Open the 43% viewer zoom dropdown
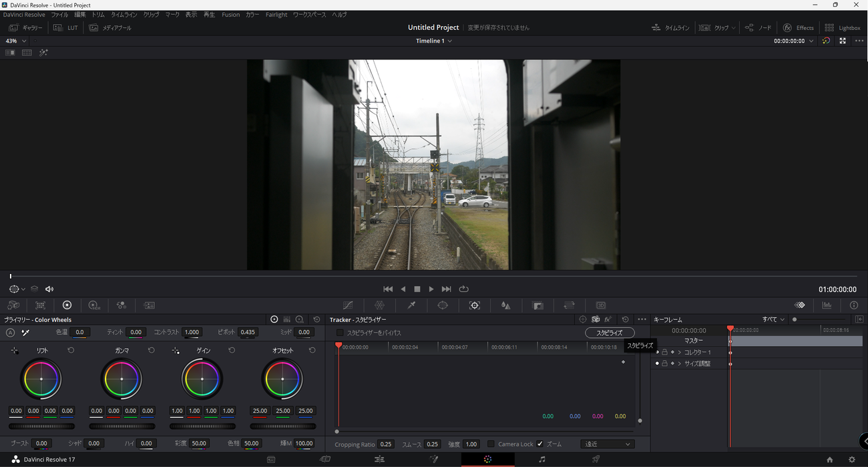Screen dimensions: 868x467 (x=16, y=41)
